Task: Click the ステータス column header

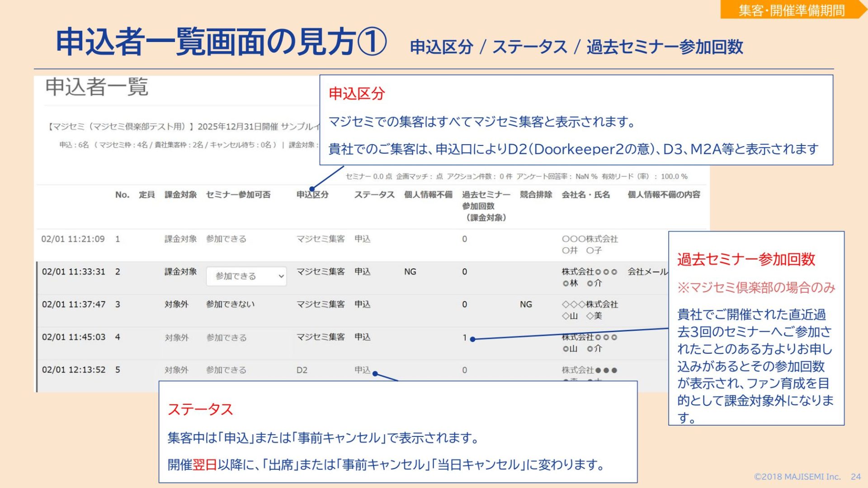Action: [374, 195]
